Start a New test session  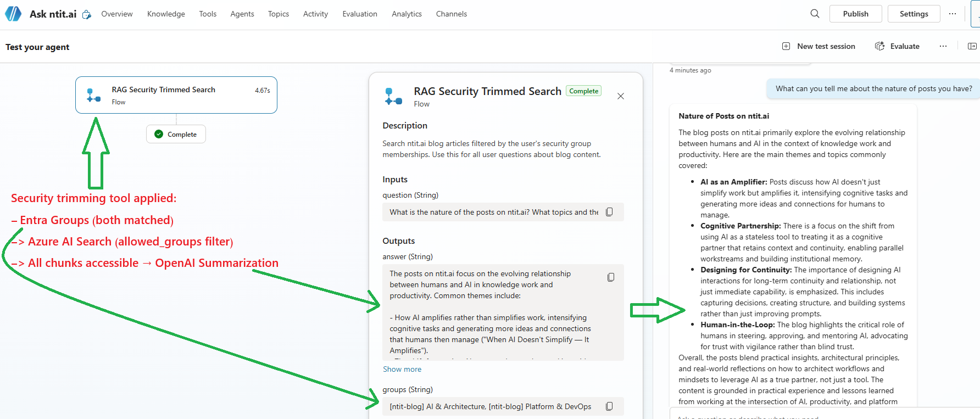click(819, 46)
